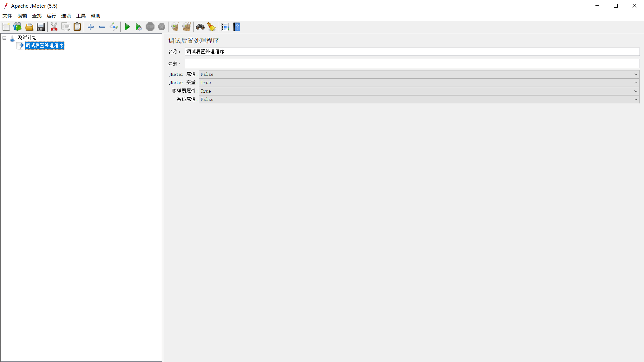The height and width of the screenshot is (362, 644).
Task: Open the Function Helper list icon
Action: [225, 27]
